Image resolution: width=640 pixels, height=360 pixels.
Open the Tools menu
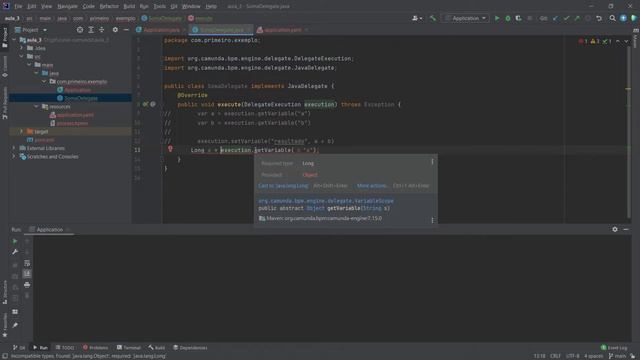pyautogui.click(x=160, y=7)
